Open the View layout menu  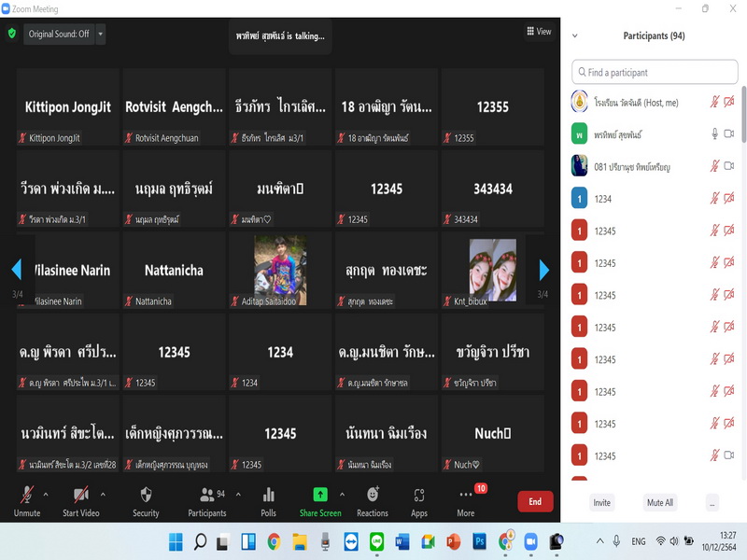[x=539, y=32]
